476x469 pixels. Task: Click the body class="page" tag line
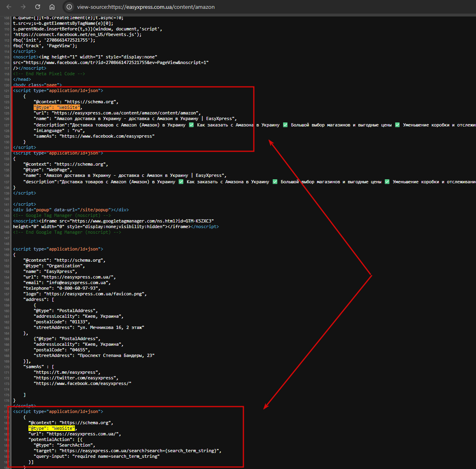pos(37,85)
